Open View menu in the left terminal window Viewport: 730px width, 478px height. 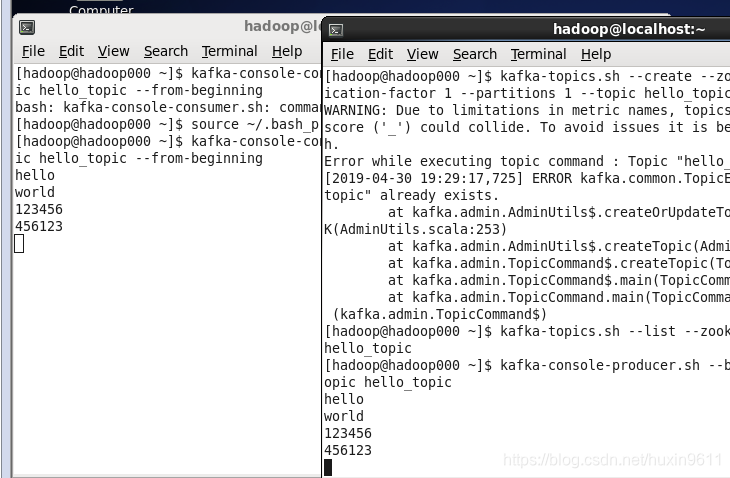114,51
